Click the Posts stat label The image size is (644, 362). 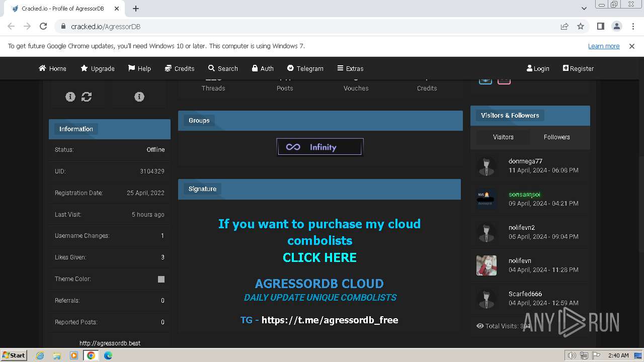point(285,88)
